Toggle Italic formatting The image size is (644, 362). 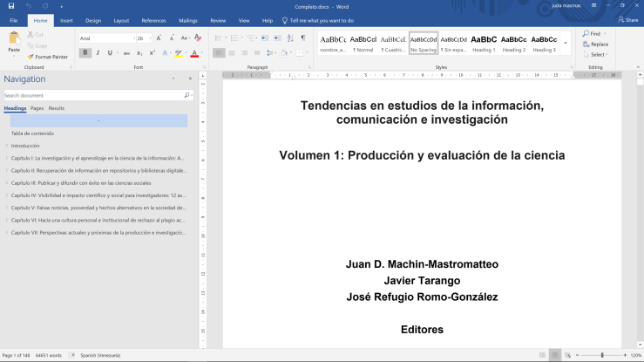click(x=98, y=53)
